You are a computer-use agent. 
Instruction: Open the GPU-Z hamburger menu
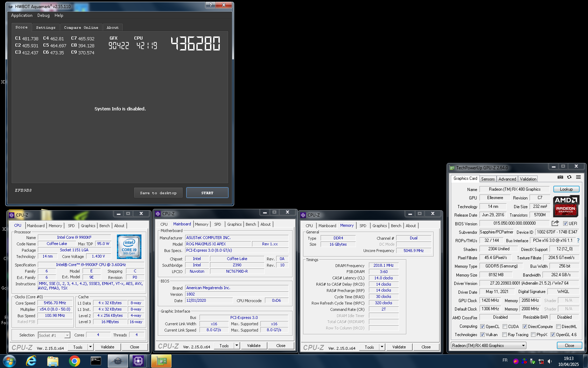(x=578, y=177)
